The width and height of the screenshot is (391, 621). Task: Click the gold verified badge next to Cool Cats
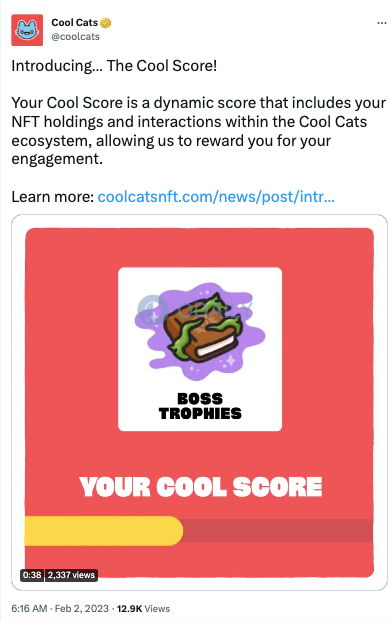(105, 23)
